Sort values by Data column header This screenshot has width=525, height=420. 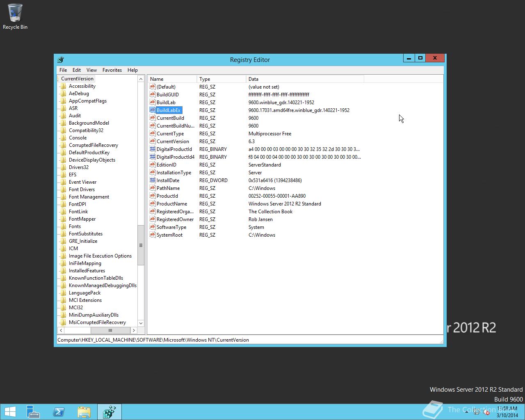point(305,79)
